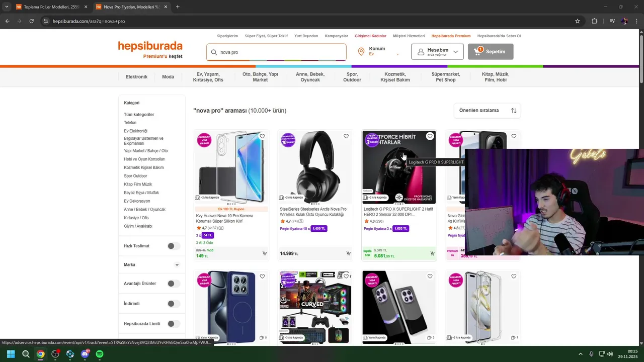This screenshot has width=644, height=362.
Task: Click the hepsiburada logo
Action: pos(150,47)
